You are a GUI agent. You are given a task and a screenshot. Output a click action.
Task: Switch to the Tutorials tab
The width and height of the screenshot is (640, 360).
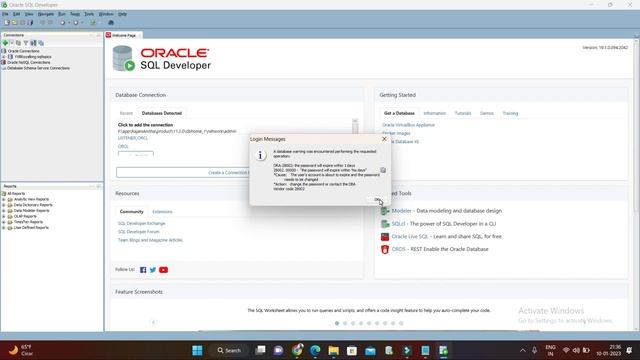click(463, 113)
